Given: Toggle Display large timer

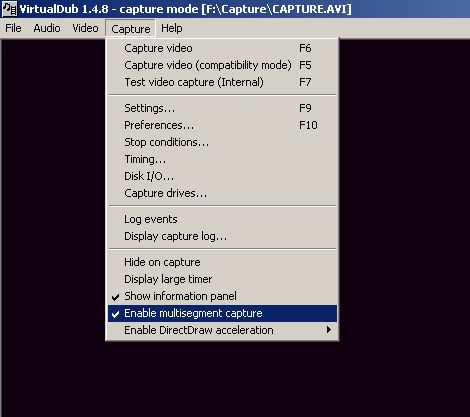Looking at the screenshot, I should [x=222, y=279].
